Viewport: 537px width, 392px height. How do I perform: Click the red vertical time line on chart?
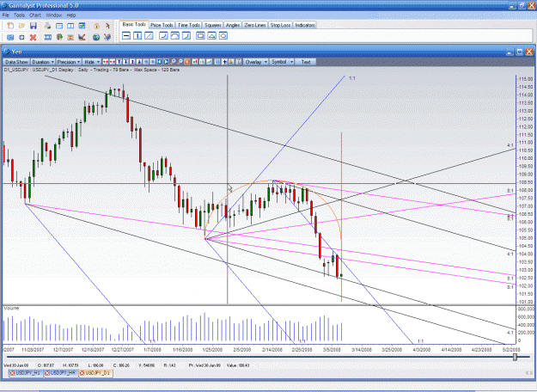point(341,216)
